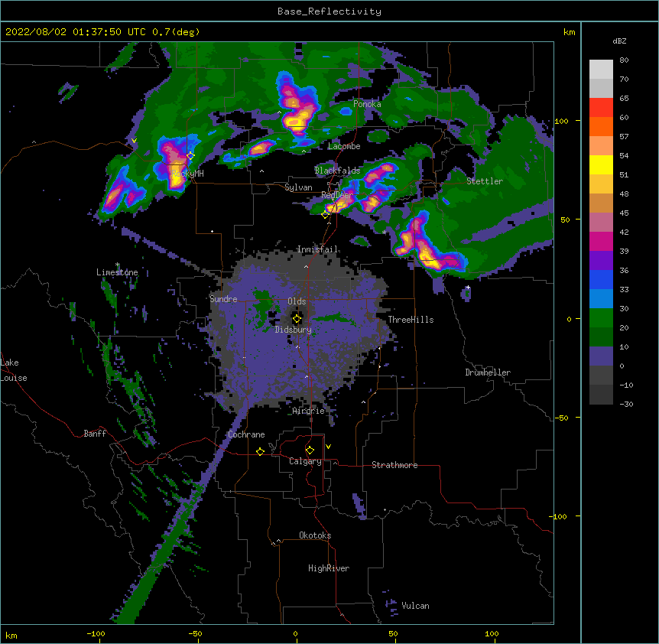Click the Airdrie city label
This screenshot has width=659, height=644.
(x=309, y=411)
